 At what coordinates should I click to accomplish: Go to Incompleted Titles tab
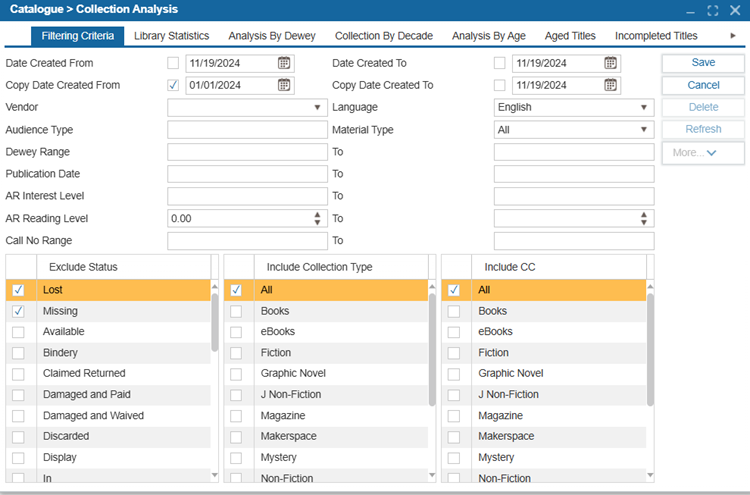point(656,36)
